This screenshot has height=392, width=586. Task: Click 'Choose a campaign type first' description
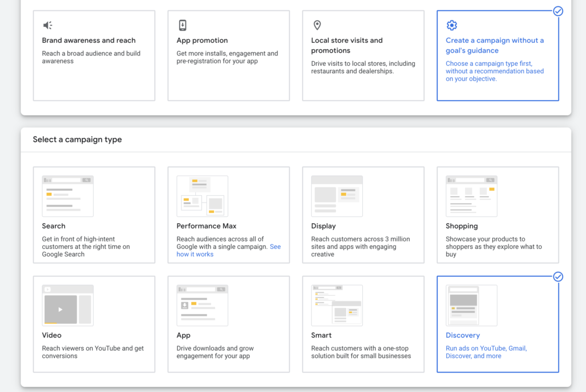494,71
